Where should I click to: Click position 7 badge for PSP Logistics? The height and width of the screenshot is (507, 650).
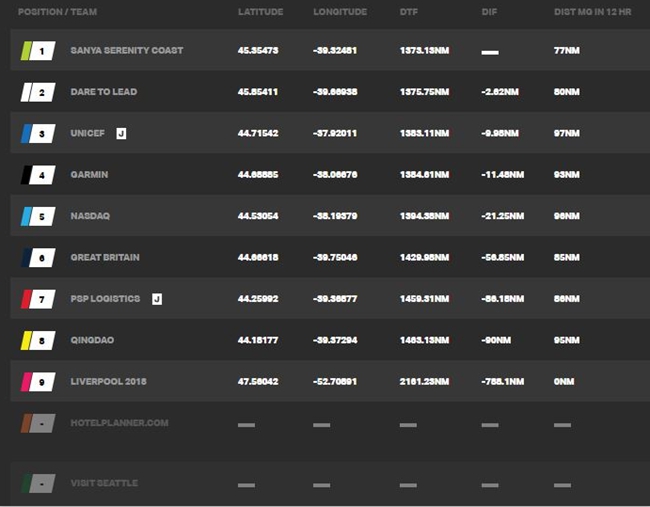pos(38,299)
